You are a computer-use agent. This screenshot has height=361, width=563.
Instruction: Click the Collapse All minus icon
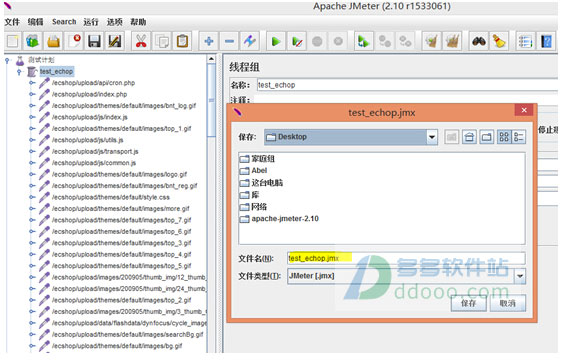(x=229, y=42)
